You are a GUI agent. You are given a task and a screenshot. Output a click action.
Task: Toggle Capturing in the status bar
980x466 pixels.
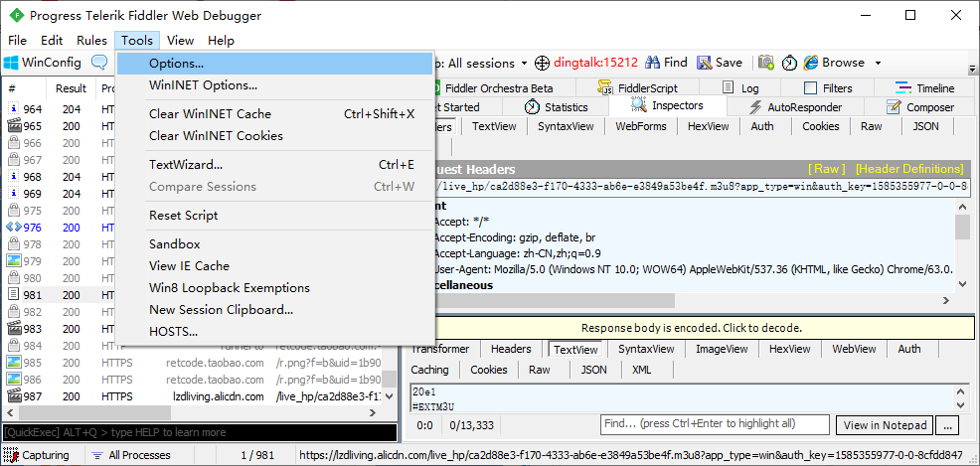point(38,455)
